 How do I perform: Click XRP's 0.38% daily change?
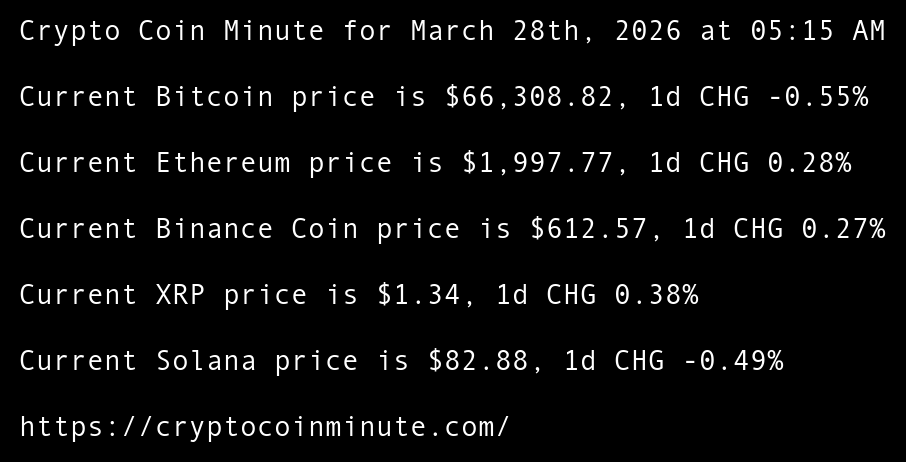click(656, 295)
